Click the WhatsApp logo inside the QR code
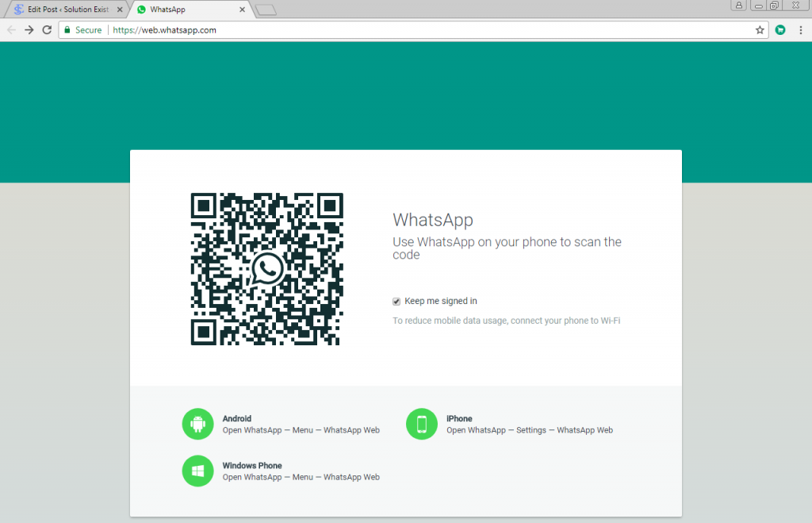The width and height of the screenshot is (812, 523). [266, 269]
